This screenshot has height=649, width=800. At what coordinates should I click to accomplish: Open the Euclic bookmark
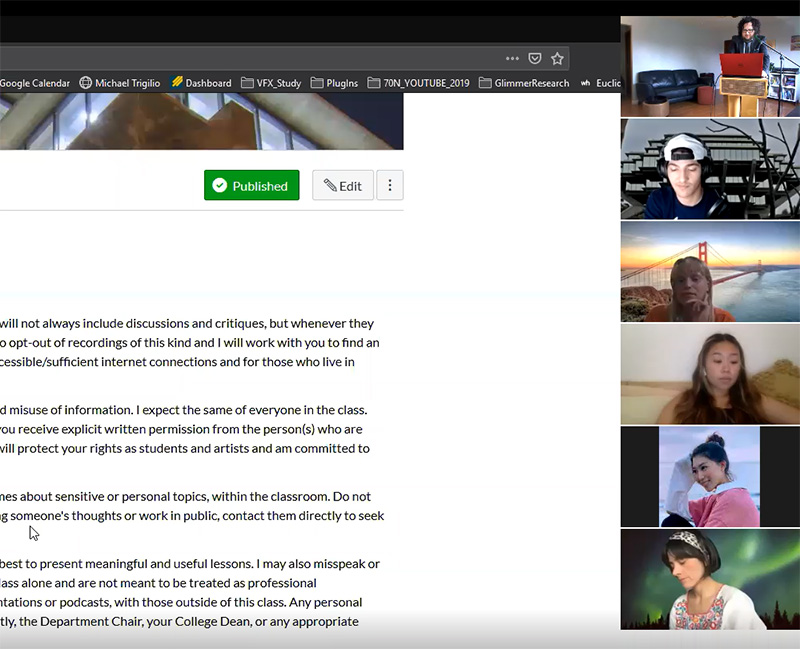tap(601, 83)
